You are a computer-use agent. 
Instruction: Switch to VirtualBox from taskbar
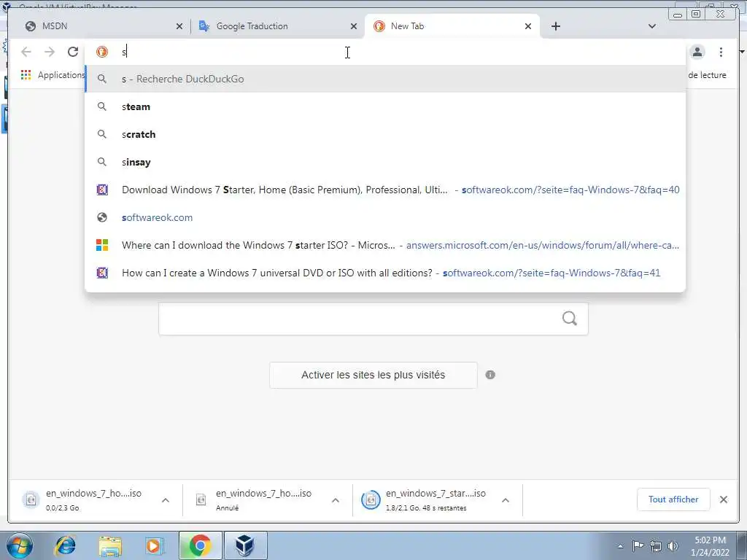point(245,545)
